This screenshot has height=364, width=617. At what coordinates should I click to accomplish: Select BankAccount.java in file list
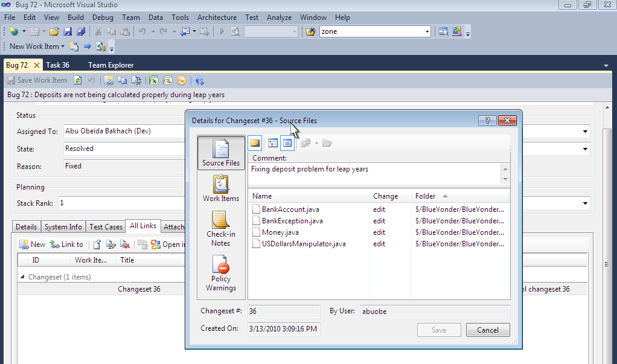point(290,209)
